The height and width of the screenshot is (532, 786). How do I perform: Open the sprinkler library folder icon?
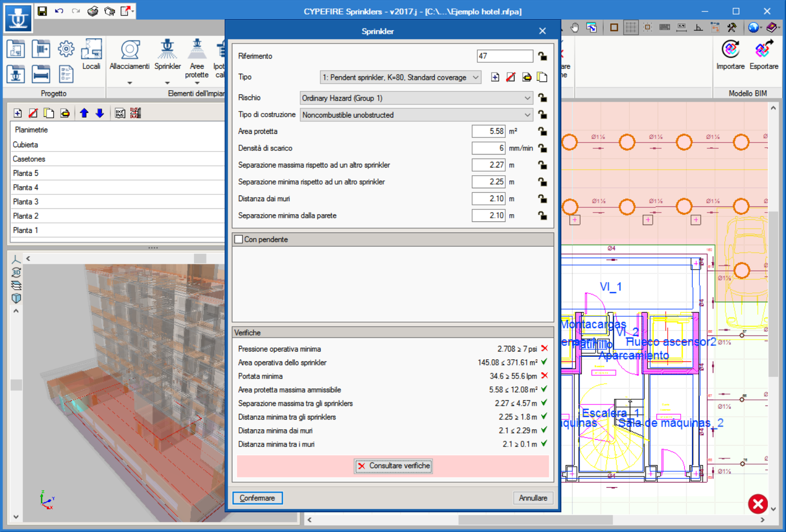point(16,74)
